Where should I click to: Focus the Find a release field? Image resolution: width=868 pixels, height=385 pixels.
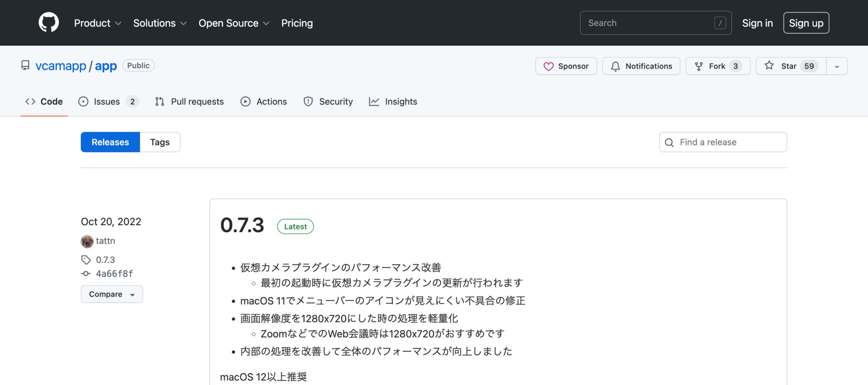click(723, 142)
